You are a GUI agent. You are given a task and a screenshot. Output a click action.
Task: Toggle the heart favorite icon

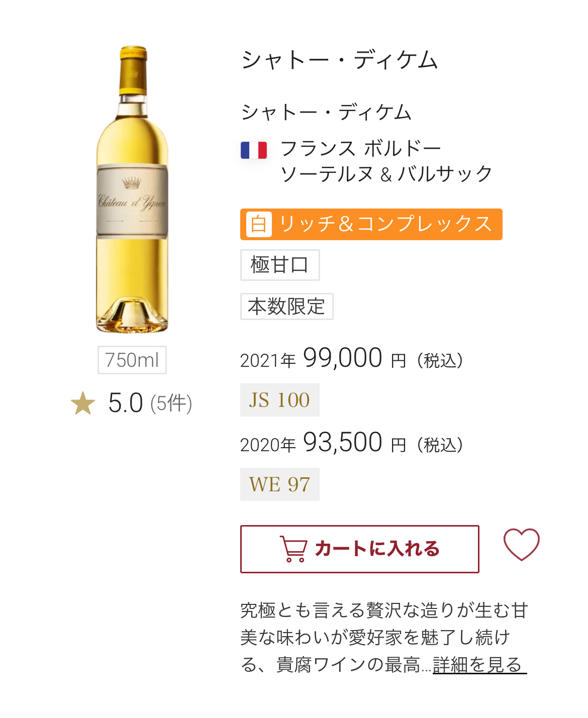point(521,544)
